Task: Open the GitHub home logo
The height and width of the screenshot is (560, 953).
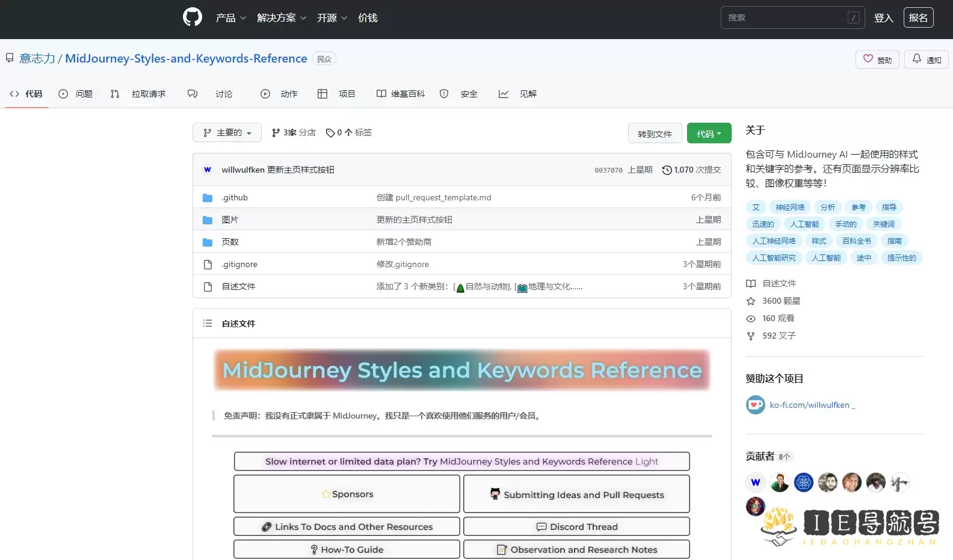Action: (x=193, y=17)
